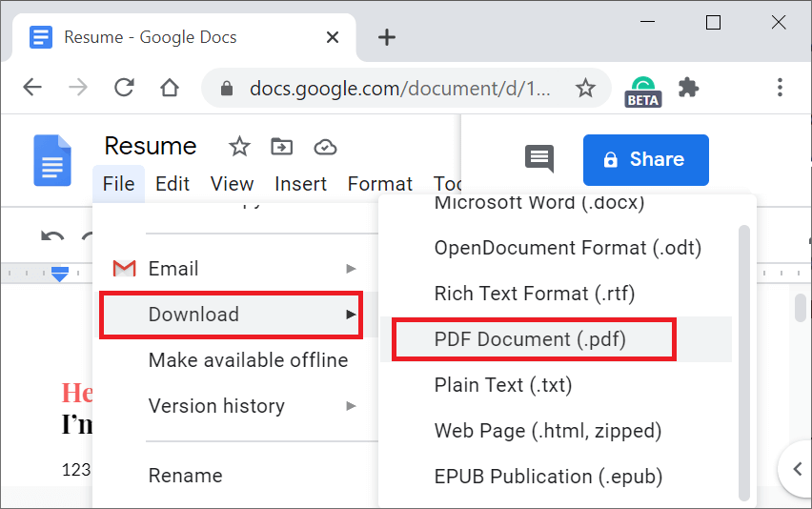Click the Google Docs home icon
Viewport: 812px width, 509px height.
52,160
